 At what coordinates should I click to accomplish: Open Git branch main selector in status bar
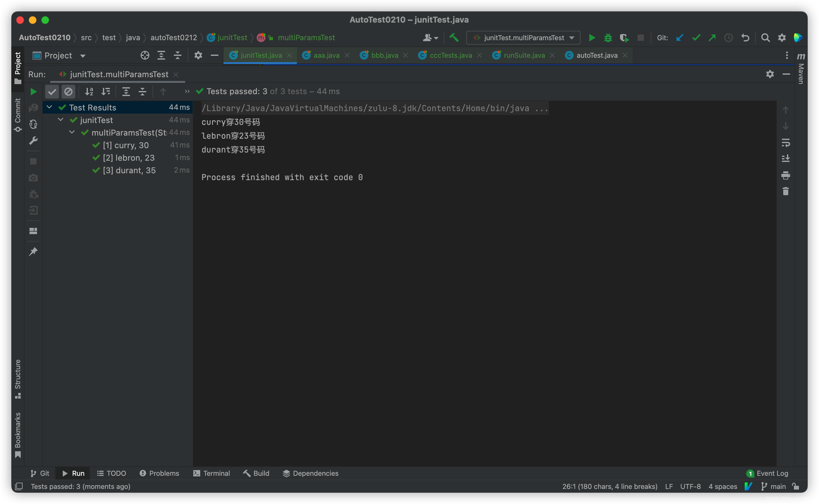point(774,486)
